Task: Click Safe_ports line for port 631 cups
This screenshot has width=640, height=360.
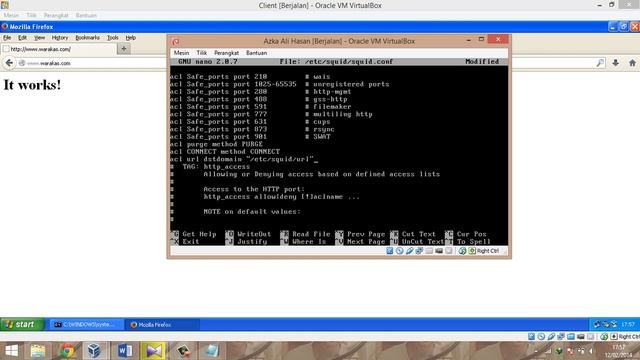Action: coord(250,122)
